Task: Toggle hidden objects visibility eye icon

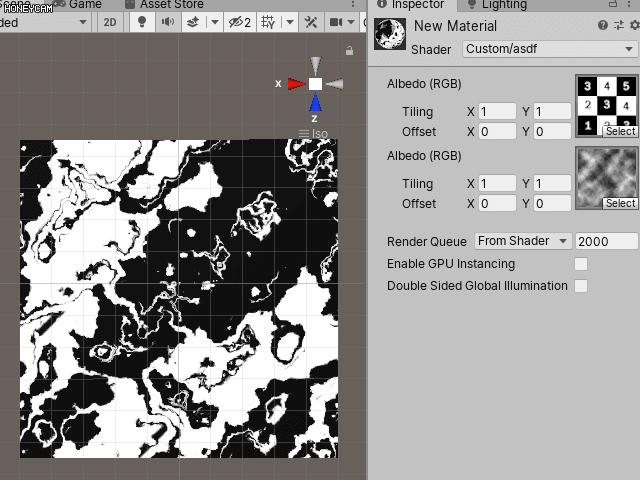Action: [240, 22]
